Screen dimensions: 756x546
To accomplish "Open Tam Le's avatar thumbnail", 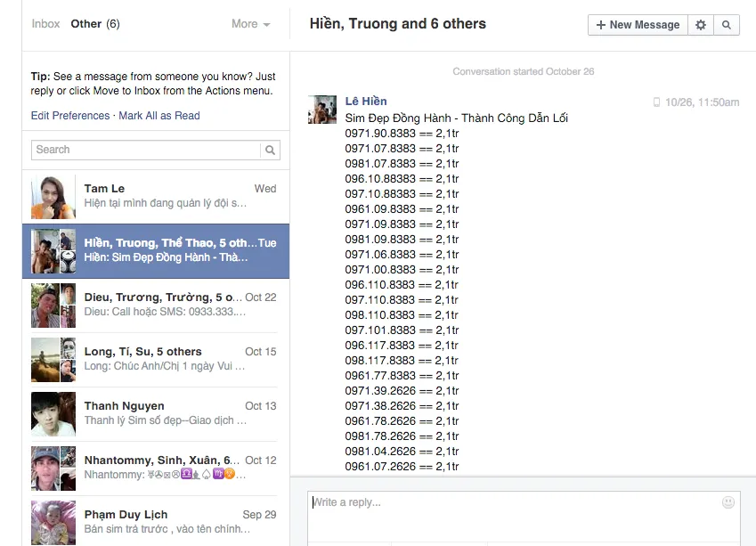I will 53,196.
